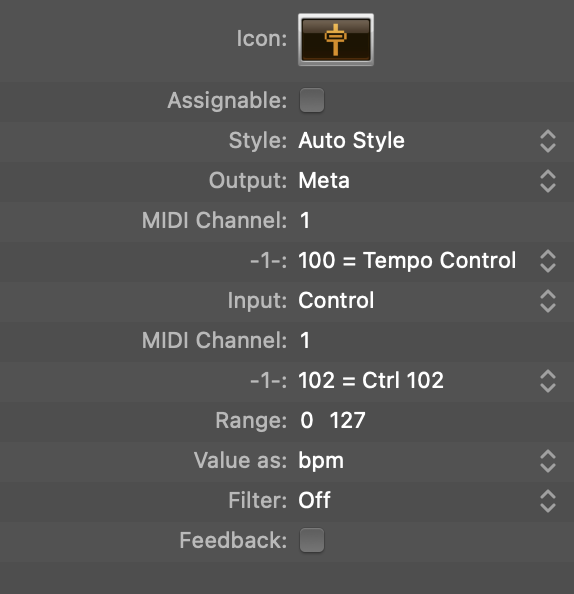
Task: Click the Style arrows stepper
Action: point(548,141)
